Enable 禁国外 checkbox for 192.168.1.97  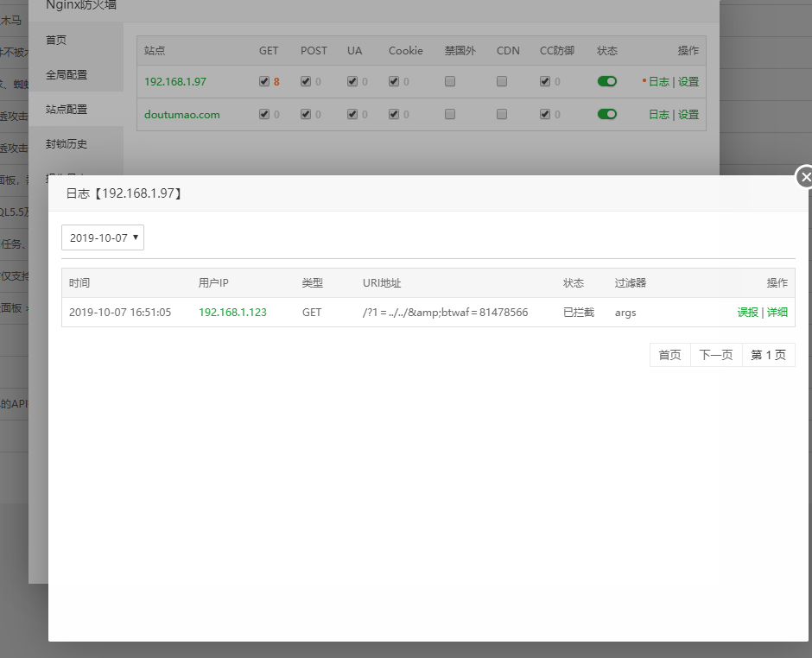click(450, 81)
